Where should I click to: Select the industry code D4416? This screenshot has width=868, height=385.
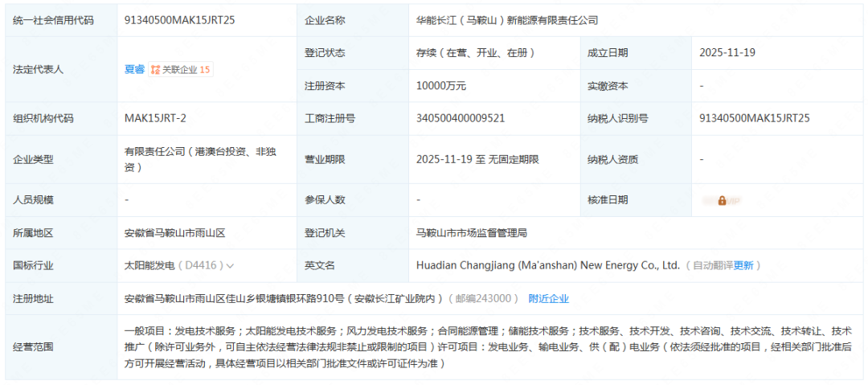(x=201, y=265)
